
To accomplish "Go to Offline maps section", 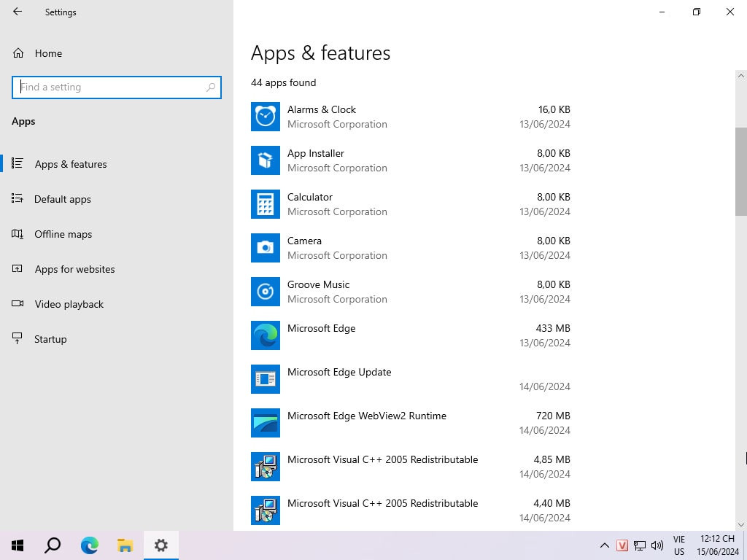I will [x=63, y=234].
